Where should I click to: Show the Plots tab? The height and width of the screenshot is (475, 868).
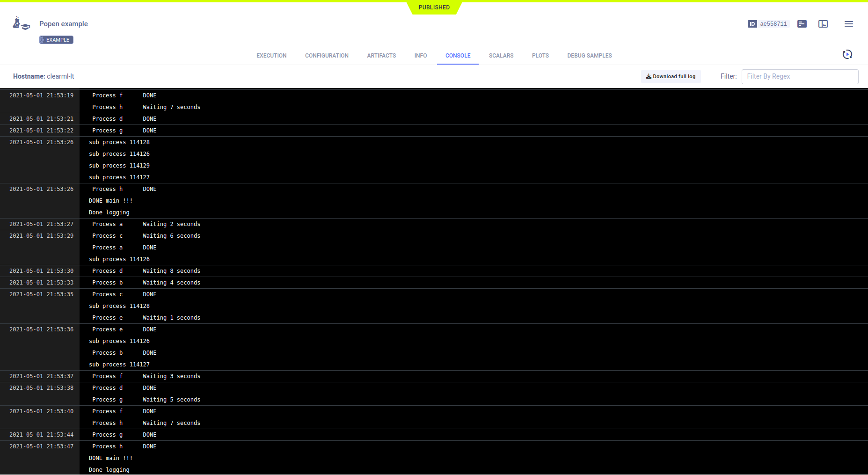[x=540, y=56]
